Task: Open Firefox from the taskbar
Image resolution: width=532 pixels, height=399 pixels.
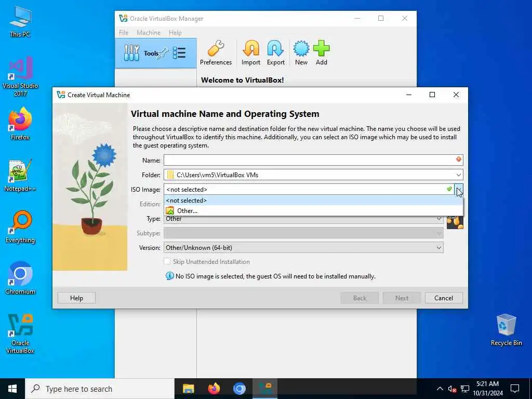Action: 214,389
